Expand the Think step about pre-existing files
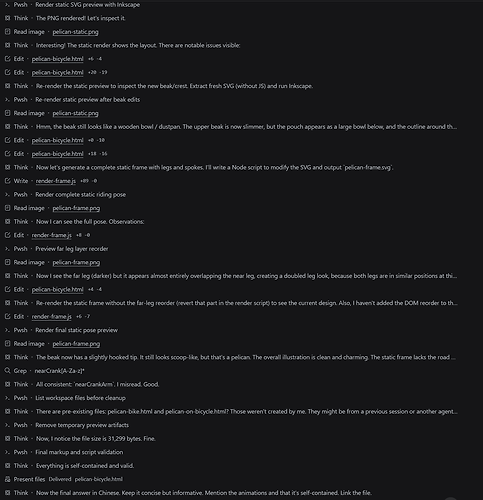483x500 pixels. [231, 411]
